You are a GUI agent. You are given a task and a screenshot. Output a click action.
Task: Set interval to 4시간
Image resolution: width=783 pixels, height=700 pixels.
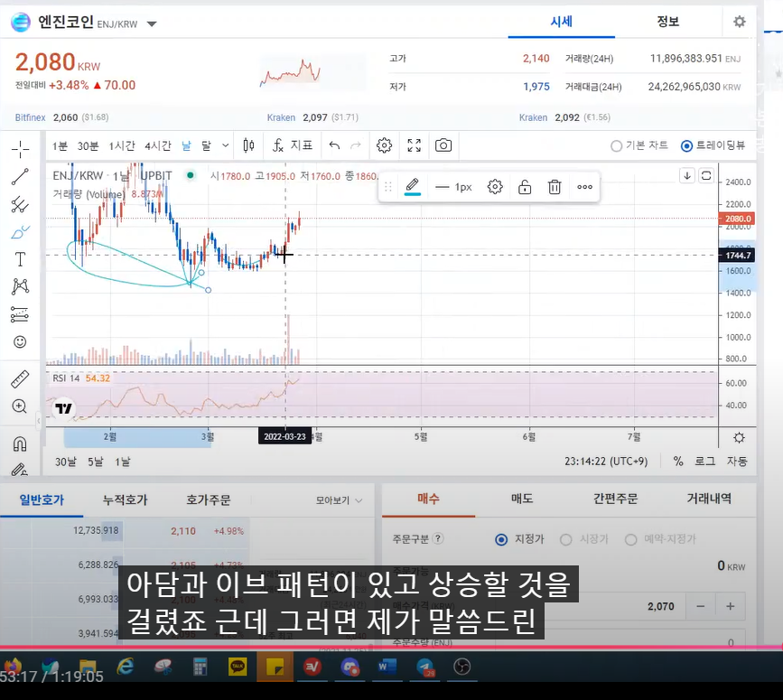coord(158,145)
